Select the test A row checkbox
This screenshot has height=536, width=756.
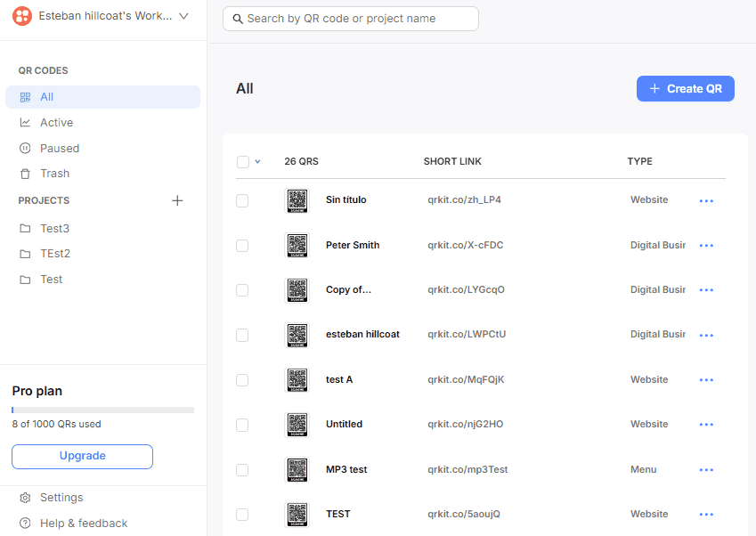point(242,380)
